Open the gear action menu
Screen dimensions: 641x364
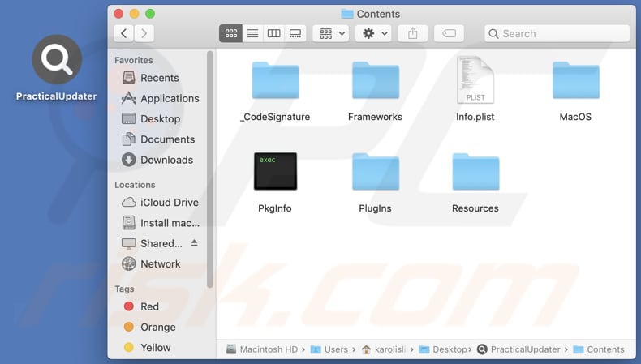click(x=375, y=33)
